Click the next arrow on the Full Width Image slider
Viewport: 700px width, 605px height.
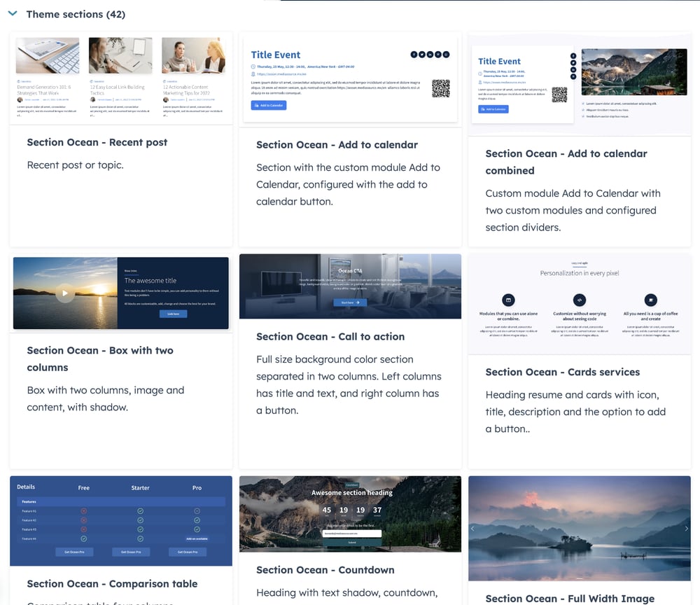click(x=686, y=529)
